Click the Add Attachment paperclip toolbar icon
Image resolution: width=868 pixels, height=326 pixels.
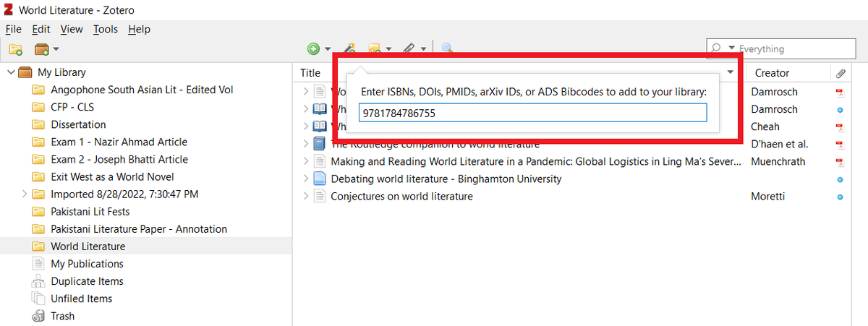(x=408, y=49)
